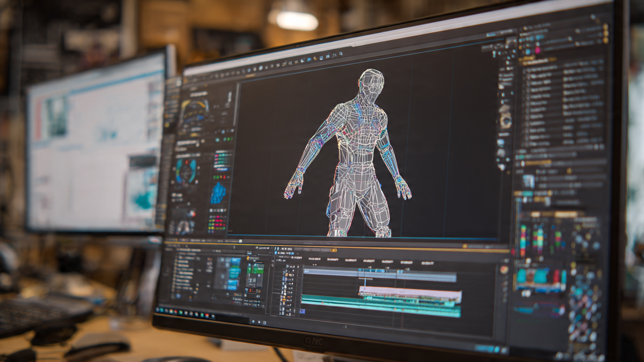The image size is (644, 362).
Task: Click the blue torso mesh thumbnail in left panel
Action: click(x=218, y=194)
